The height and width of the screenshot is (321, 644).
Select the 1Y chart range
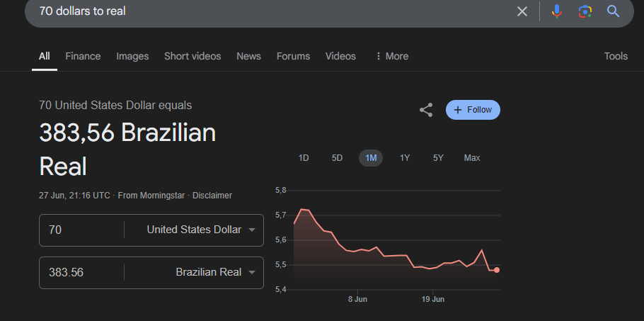tap(405, 158)
